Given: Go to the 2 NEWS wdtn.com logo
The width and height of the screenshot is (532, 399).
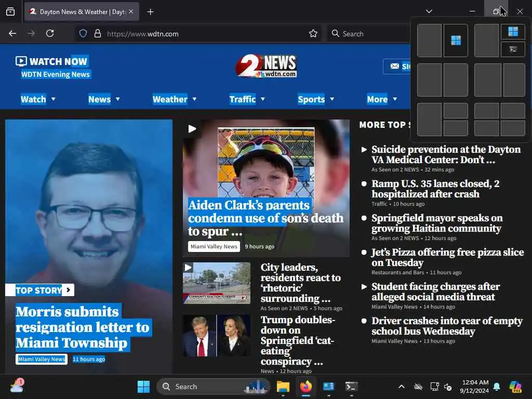Looking at the screenshot, I should click(x=267, y=66).
